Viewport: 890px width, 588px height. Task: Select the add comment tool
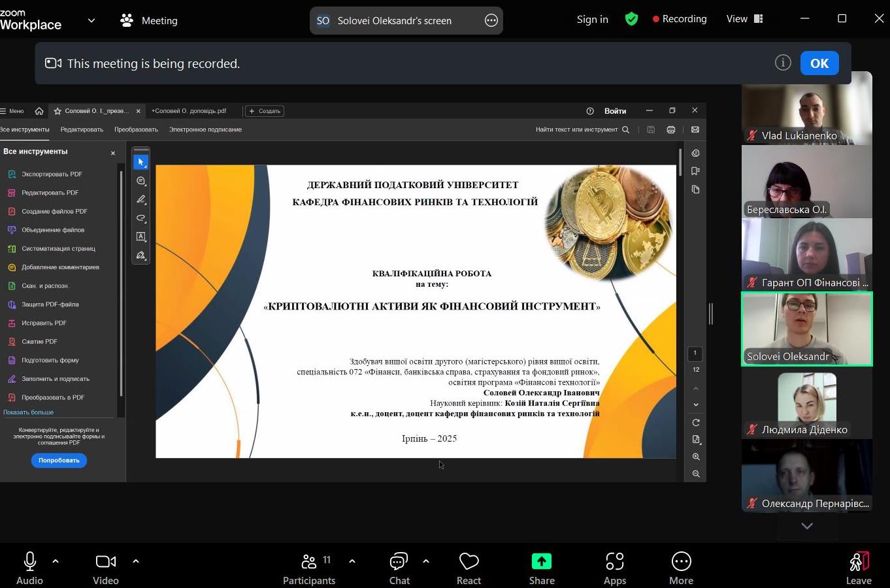click(141, 181)
